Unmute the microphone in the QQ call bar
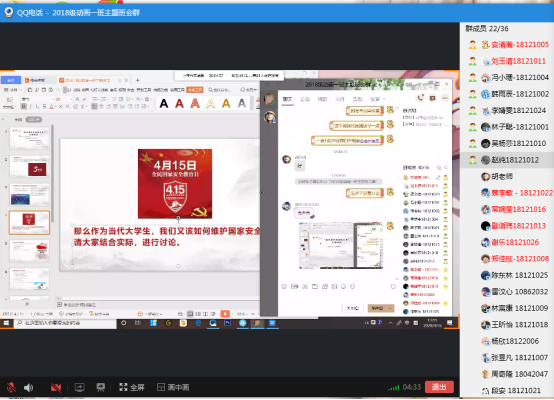 [x=11, y=388]
